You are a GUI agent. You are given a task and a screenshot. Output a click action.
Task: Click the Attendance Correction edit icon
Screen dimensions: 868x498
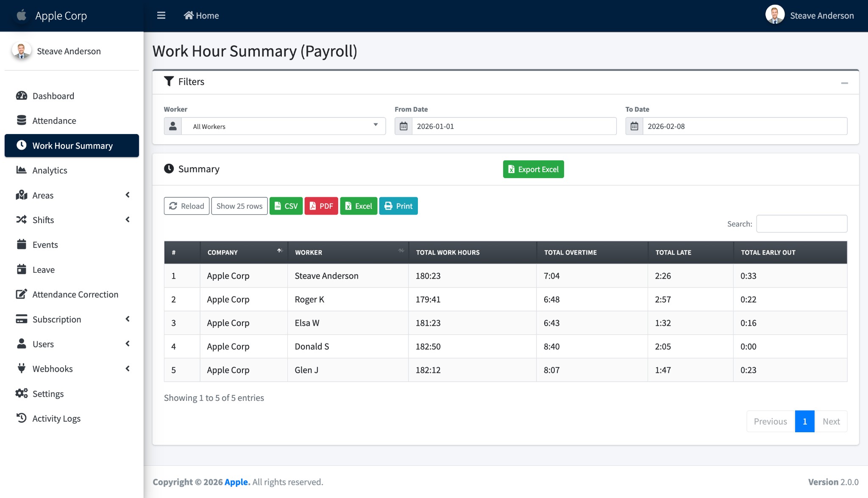point(22,294)
